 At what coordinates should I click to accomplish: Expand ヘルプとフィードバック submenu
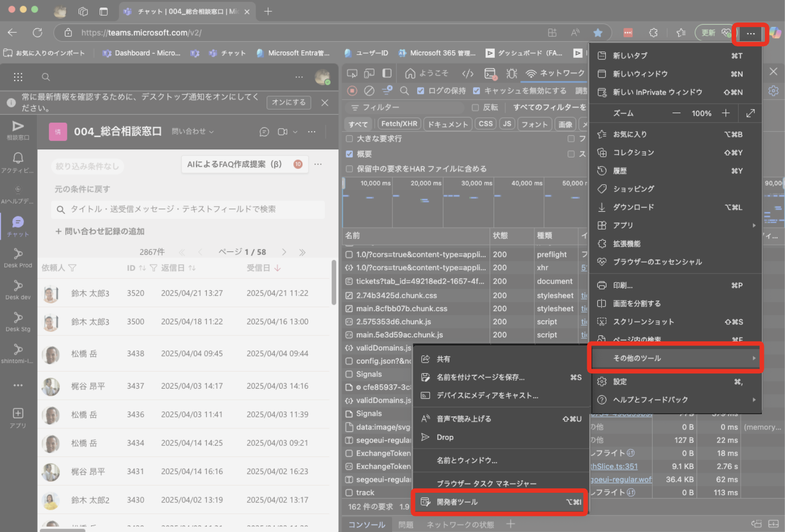click(x=676, y=400)
